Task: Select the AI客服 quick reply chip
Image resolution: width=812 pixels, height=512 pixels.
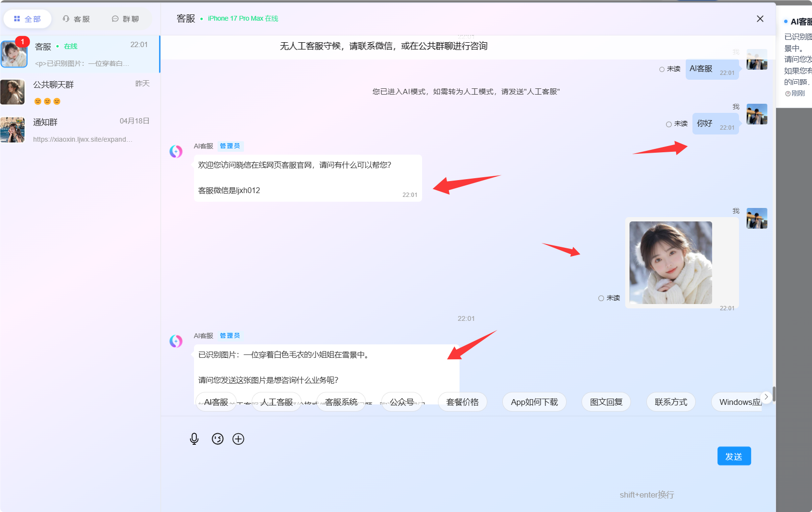Action: 216,402
